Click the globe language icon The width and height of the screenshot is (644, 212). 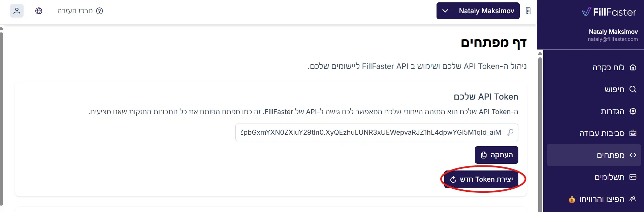39,11
